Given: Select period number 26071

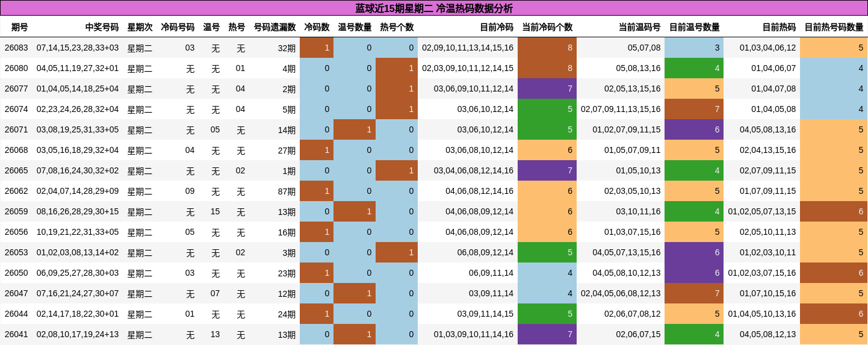Looking at the screenshot, I should 16,129.
